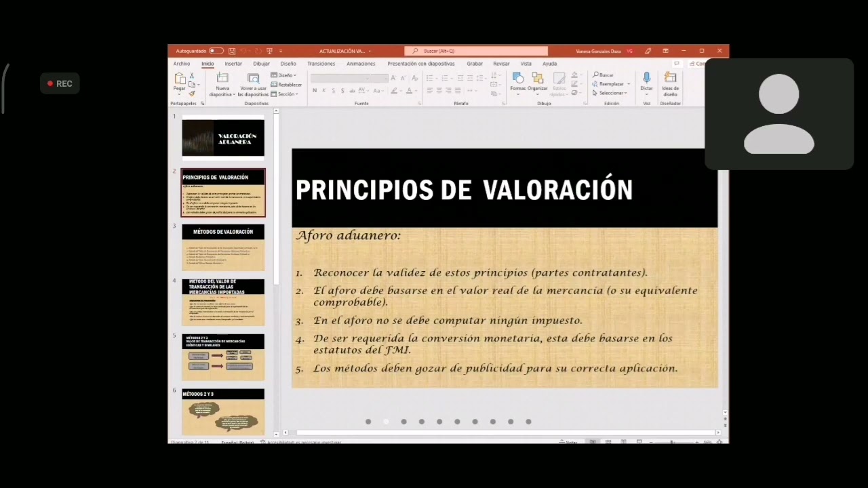Click the Dictar microphone icon

(x=646, y=79)
